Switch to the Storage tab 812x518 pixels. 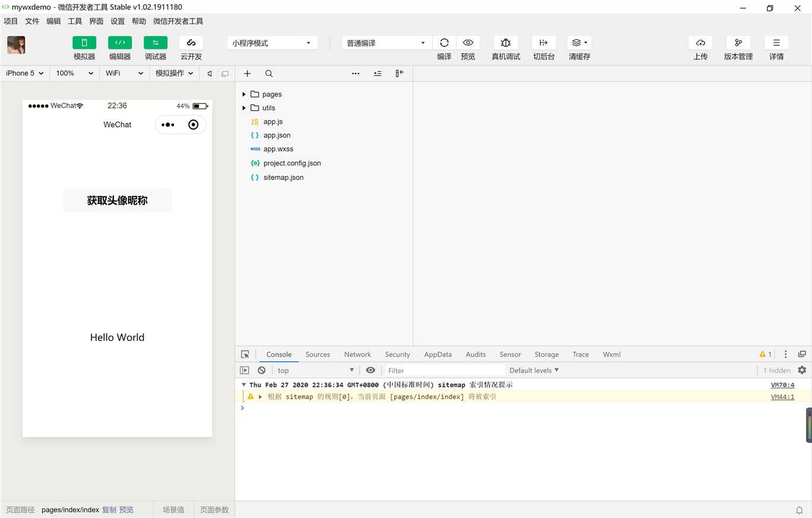(547, 354)
